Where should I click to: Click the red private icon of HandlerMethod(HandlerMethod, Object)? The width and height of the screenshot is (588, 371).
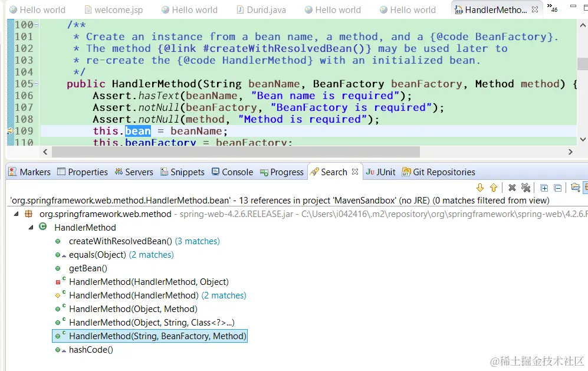click(58, 282)
